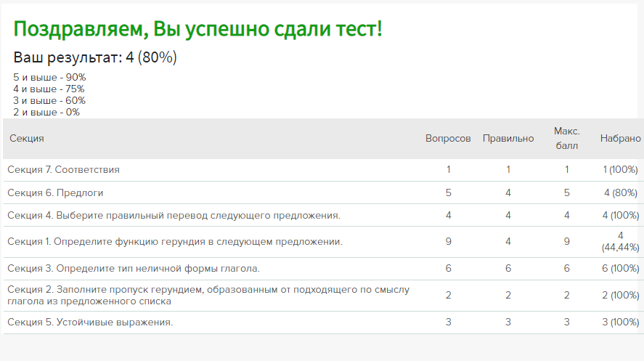Select the 'Секция 1. Определите функцию герундия' row
Viewport: 644px width, 361px height.
click(x=174, y=241)
